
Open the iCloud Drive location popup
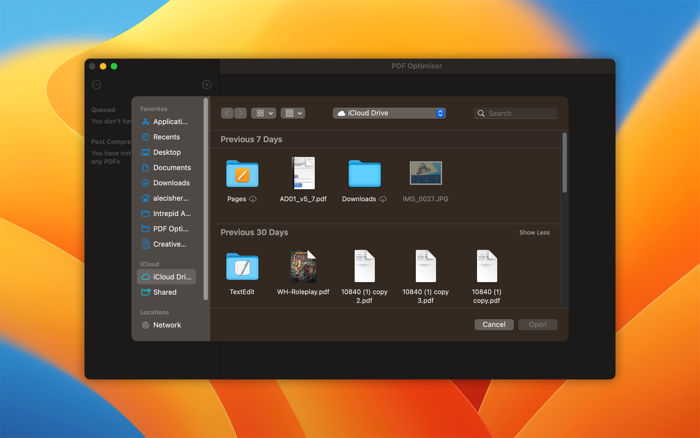point(389,113)
